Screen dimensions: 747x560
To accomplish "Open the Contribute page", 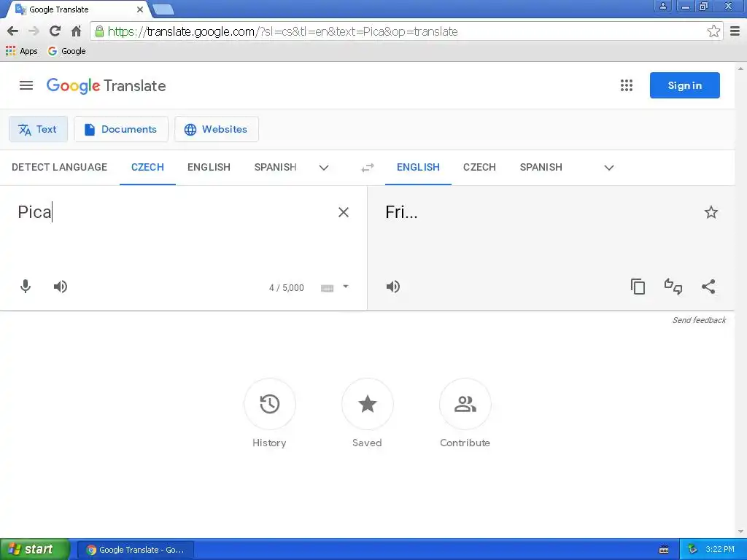I will [x=465, y=404].
